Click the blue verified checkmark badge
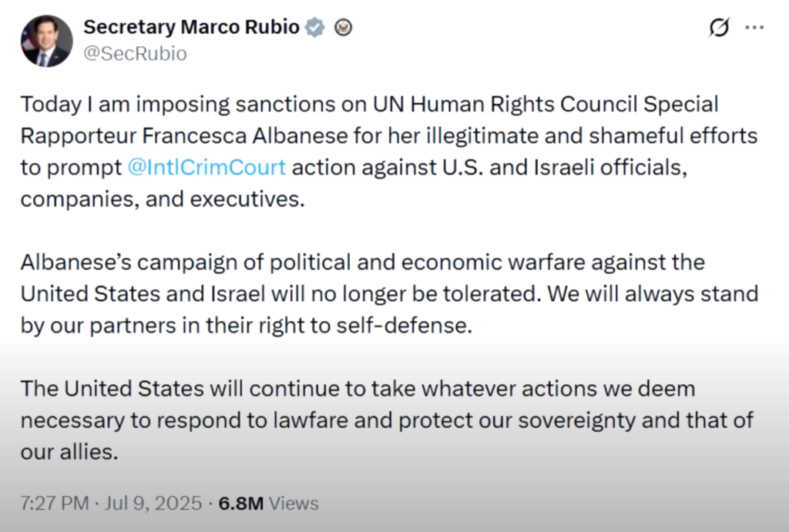The image size is (789, 532). 314,28
